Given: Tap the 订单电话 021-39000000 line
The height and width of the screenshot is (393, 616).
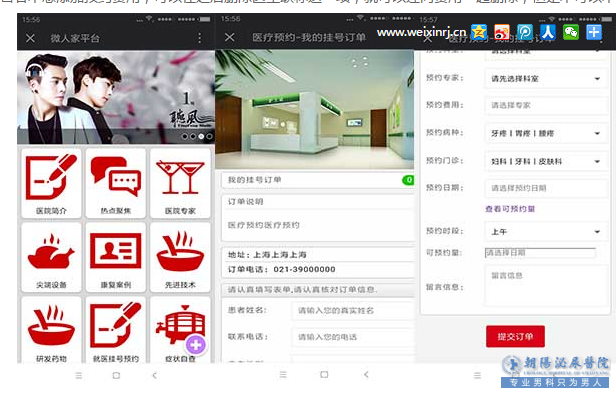Looking at the screenshot, I should click(282, 269).
